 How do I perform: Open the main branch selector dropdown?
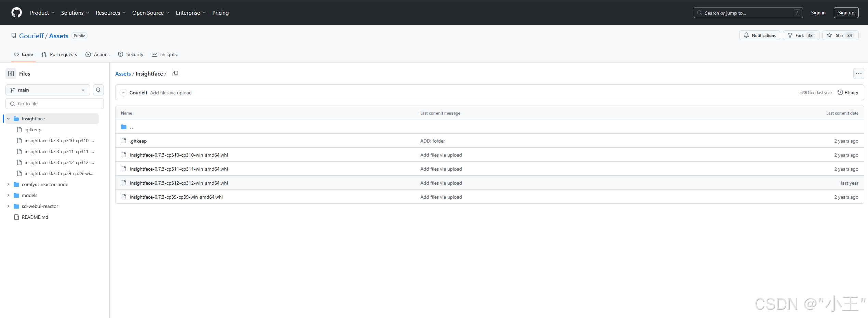coord(48,90)
